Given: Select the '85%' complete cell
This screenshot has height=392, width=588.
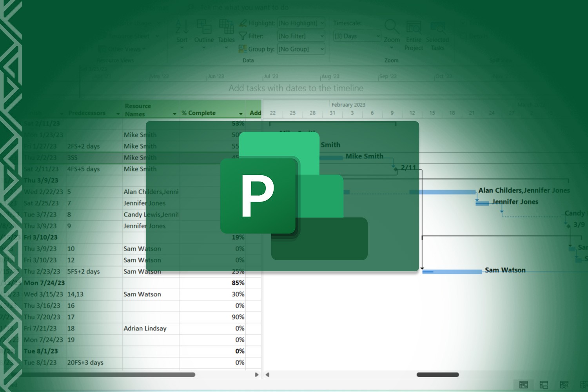Looking at the screenshot, I should [212, 283].
